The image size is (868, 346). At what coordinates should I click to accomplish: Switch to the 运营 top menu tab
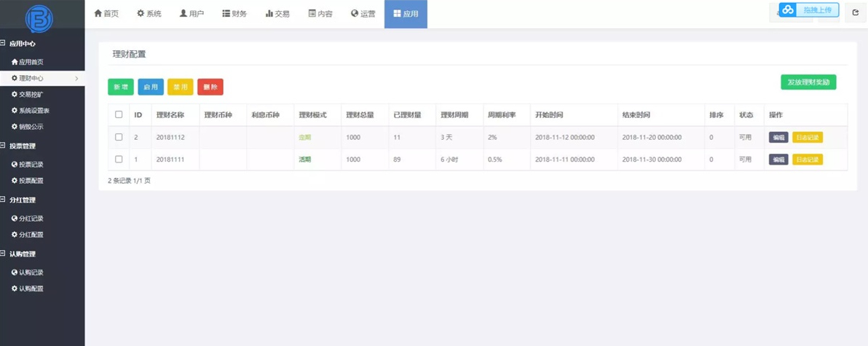click(363, 14)
